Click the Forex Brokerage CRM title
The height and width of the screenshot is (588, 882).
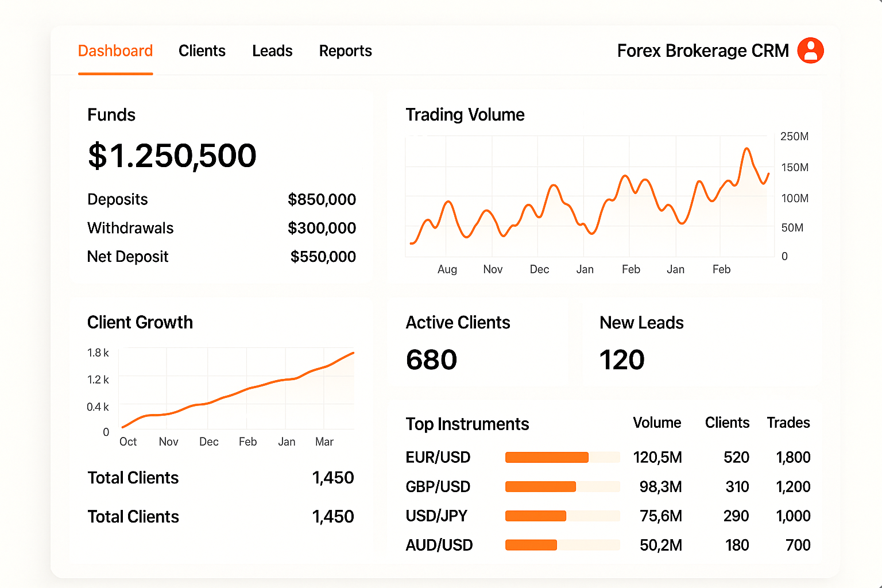click(x=702, y=51)
